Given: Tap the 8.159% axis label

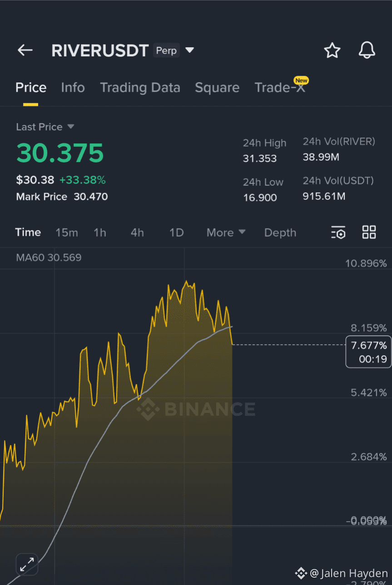Looking at the screenshot, I should pyautogui.click(x=368, y=327).
